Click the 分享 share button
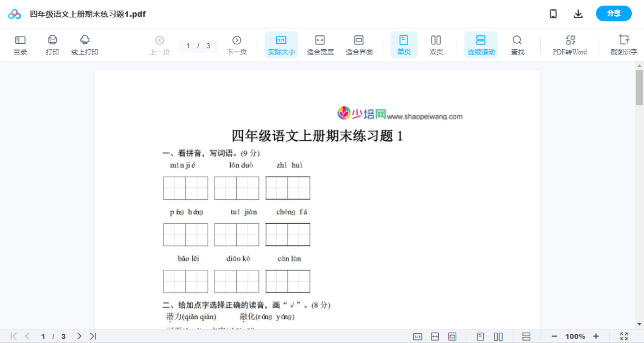This screenshot has height=343, width=644. 614,13
